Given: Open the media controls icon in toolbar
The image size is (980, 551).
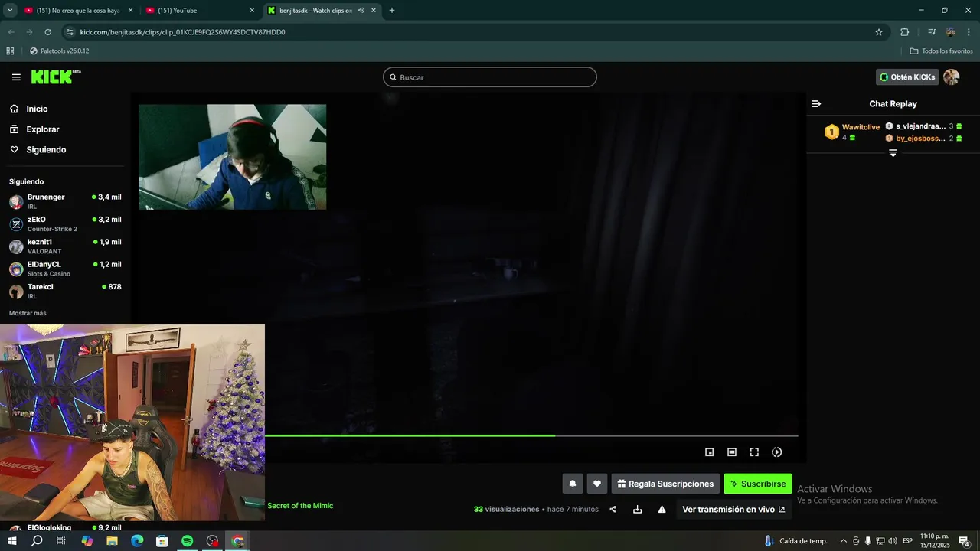Looking at the screenshot, I should coord(932,32).
